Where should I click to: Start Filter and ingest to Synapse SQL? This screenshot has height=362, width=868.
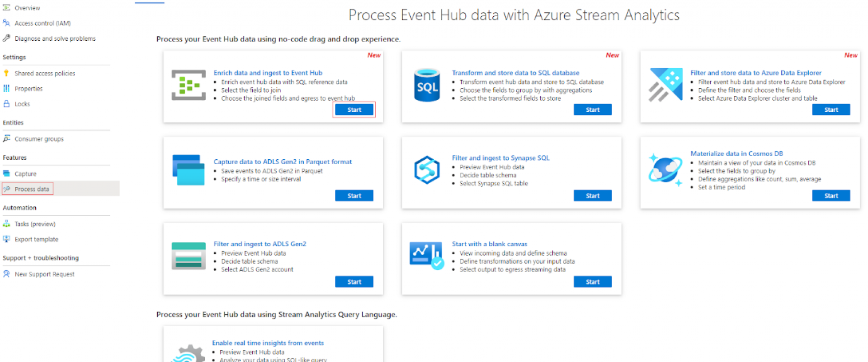click(593, 195)
